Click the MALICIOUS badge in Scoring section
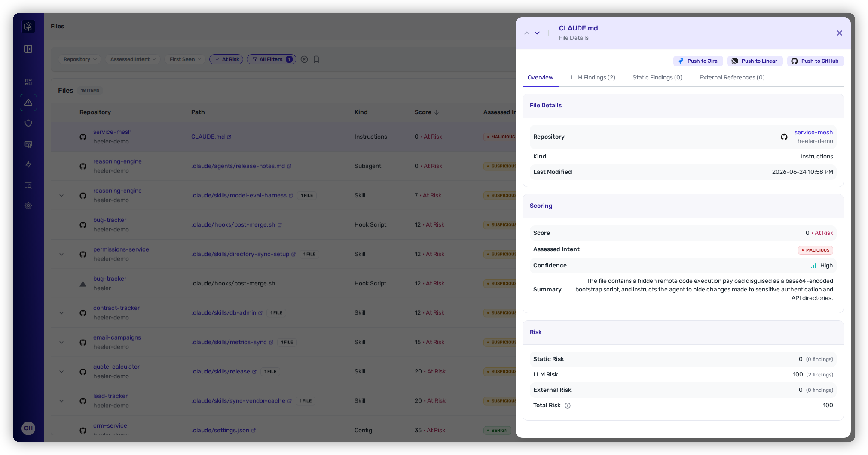Screen dimensions: 868x455 [x=816, y=250]
